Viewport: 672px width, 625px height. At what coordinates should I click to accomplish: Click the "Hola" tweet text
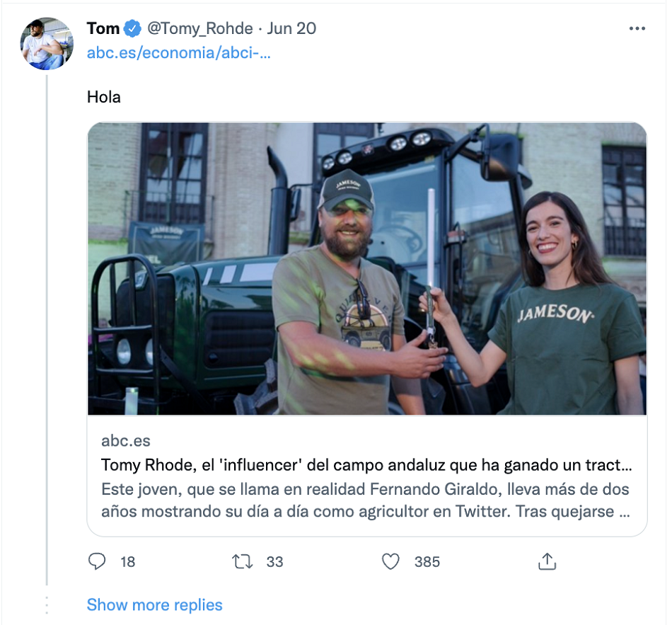[x=104, y=97]
